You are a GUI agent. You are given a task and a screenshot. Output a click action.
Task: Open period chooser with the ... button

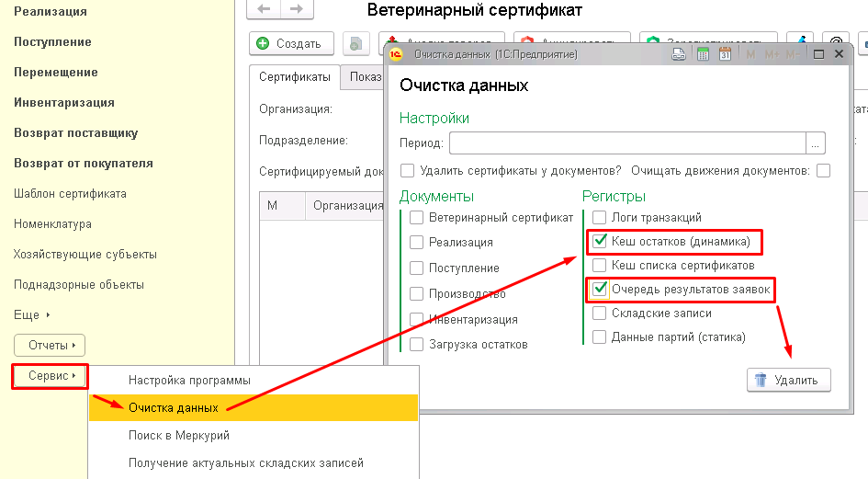(816, 143)
